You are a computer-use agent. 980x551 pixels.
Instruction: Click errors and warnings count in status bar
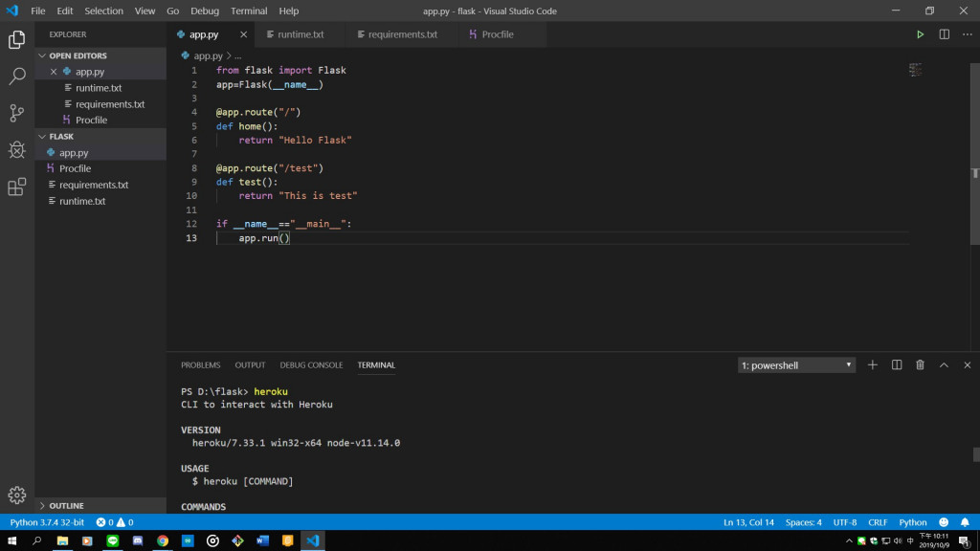(x=115, y=522)
